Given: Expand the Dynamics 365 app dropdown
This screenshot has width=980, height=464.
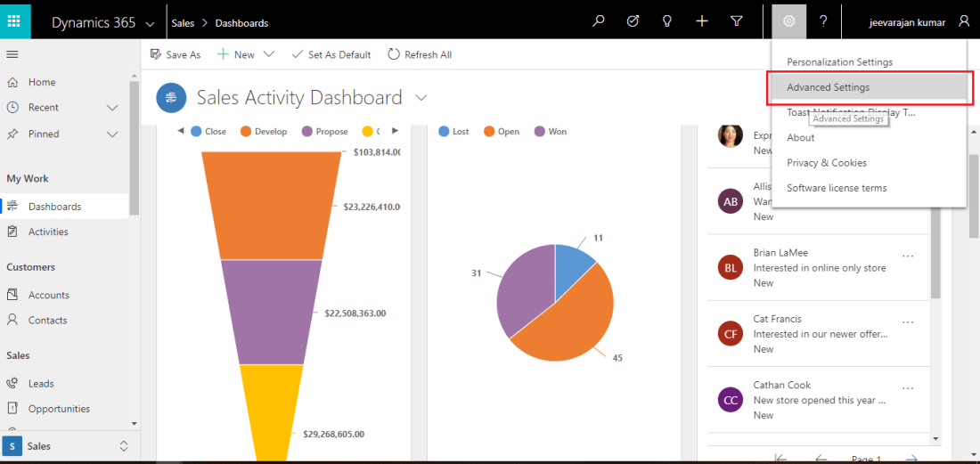Looking at the screenshot, I should [149, 24].
